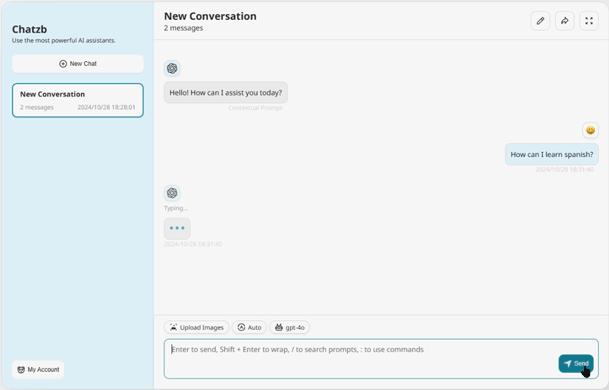Image resolution: width=609 pixels, height=390 pixels.
Task: Open the gpt-4o model selector
Action: click(290, 327)
